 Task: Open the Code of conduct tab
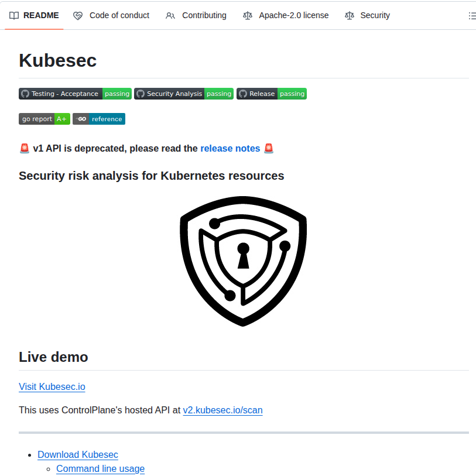pyautogui.click(x=119, y=15)
